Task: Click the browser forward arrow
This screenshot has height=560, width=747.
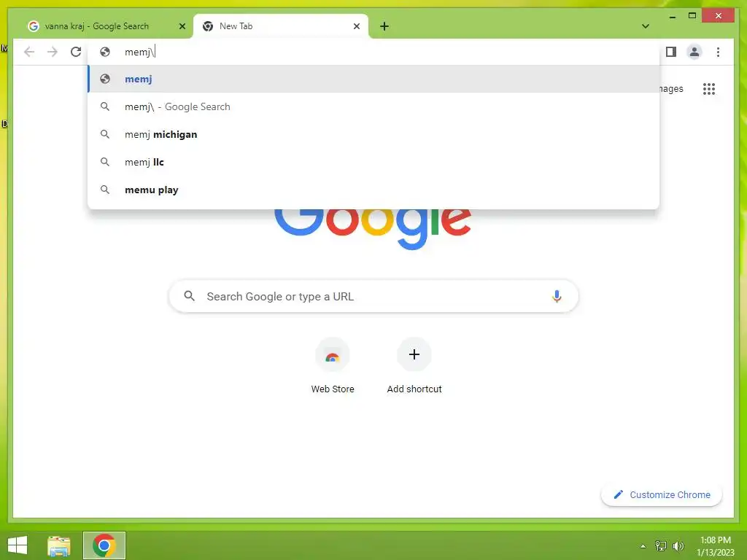Action: click(53, 52)
